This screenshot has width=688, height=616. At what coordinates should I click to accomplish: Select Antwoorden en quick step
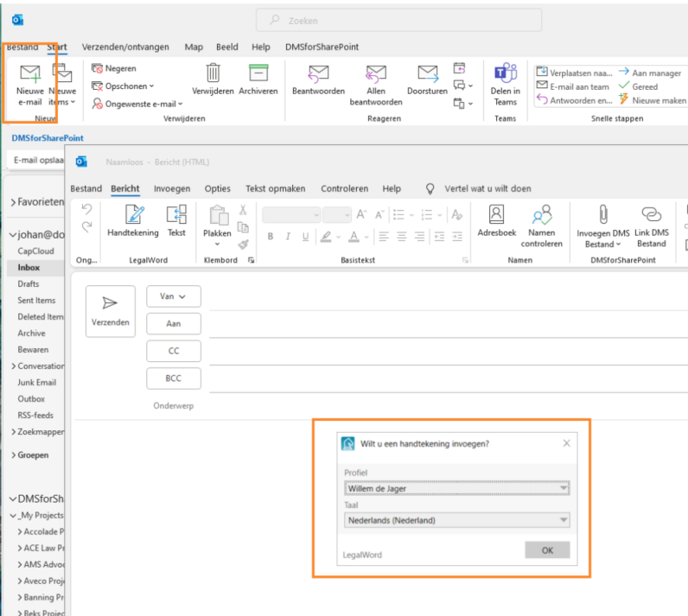(575, 100)
